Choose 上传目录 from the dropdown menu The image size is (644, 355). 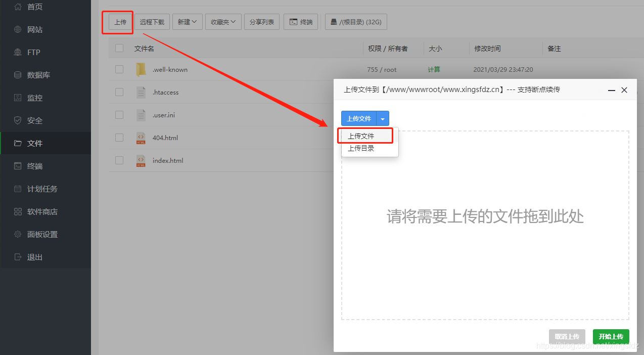pyautogui.click(x=361, y=148)
